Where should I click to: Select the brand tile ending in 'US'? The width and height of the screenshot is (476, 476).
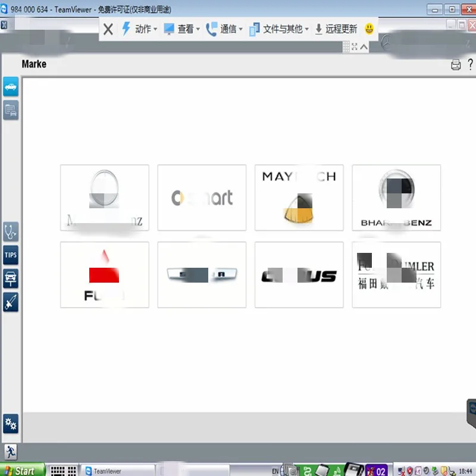tap(299, 275)
